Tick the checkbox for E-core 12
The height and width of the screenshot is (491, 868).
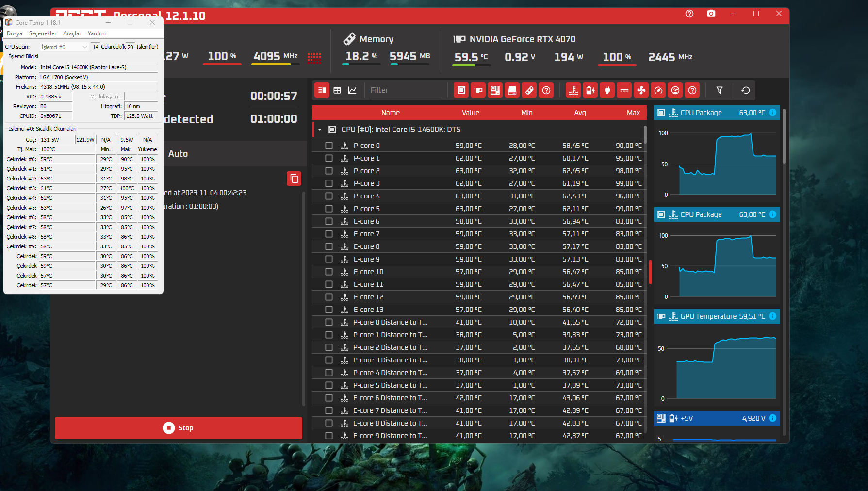coord(329,297)
